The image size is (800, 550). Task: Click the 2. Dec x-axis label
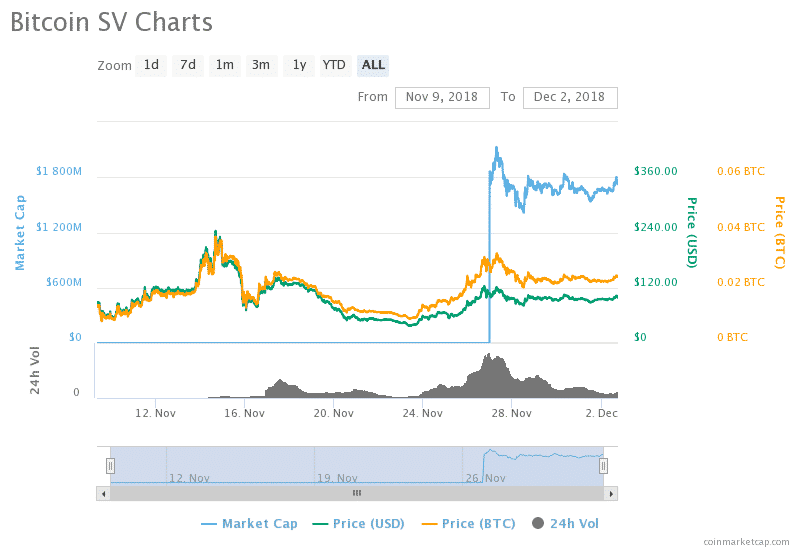pos(602,413)
